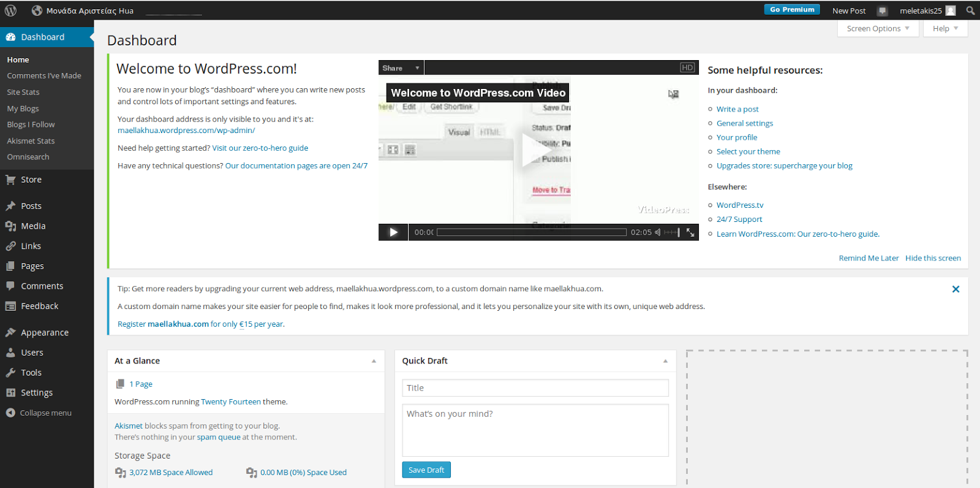Open the Home submenu item

pyautogui.click(x=18, y=59)
